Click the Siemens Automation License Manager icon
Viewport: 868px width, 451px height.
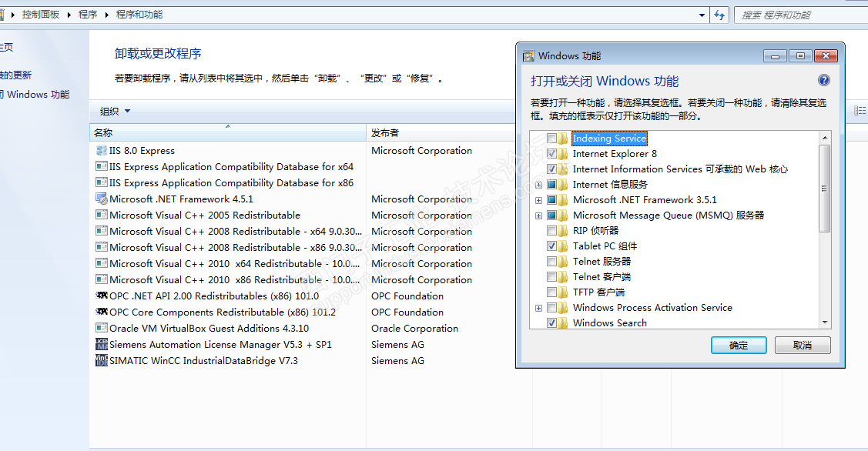click(102, 344)
